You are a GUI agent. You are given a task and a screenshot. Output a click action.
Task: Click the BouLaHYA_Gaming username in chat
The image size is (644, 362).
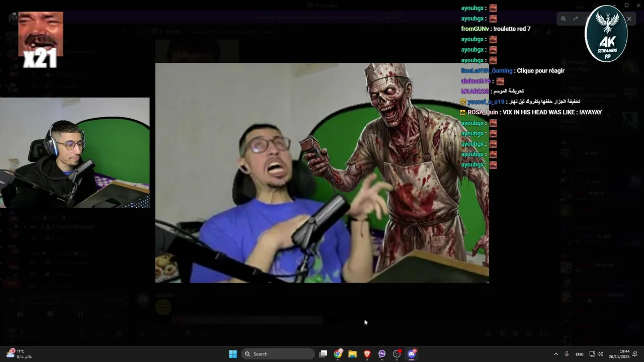click(487, 71)
